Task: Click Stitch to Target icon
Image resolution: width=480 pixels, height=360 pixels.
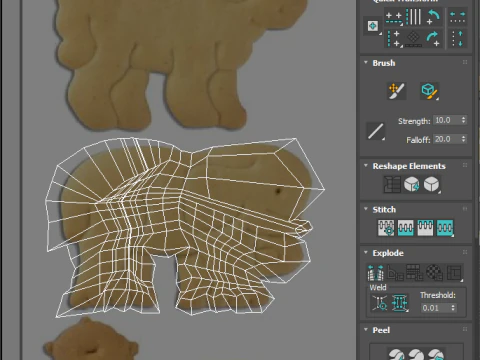Action: (x=386, y=228)
